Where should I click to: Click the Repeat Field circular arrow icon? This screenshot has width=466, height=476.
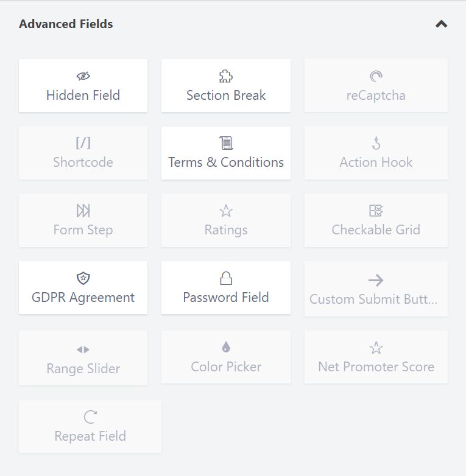pos(90,417)
